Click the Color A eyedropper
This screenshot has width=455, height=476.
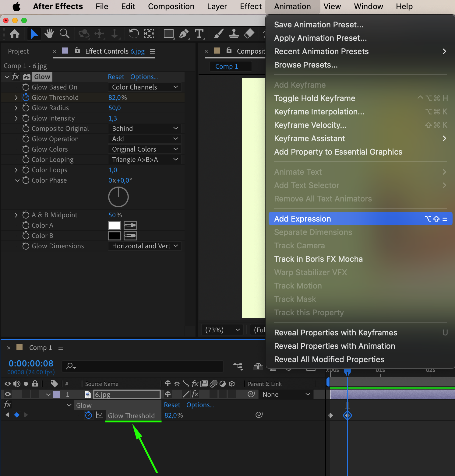tap(130, 226)
